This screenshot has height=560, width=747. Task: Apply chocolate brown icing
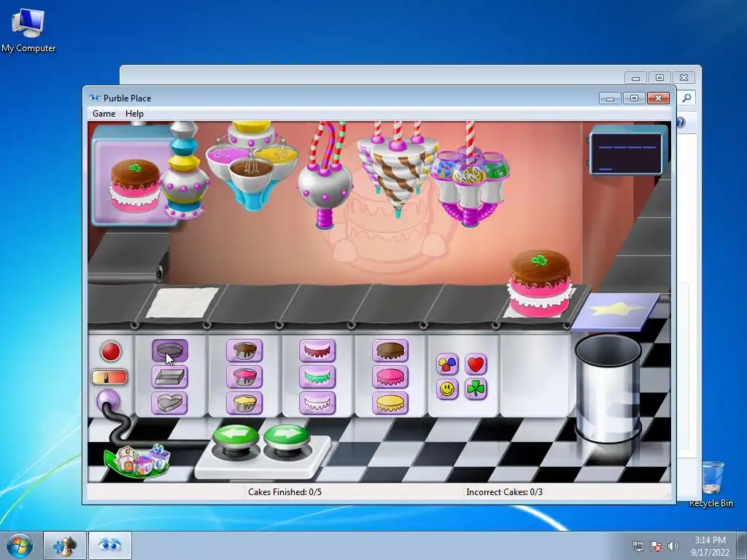[390, 351]
